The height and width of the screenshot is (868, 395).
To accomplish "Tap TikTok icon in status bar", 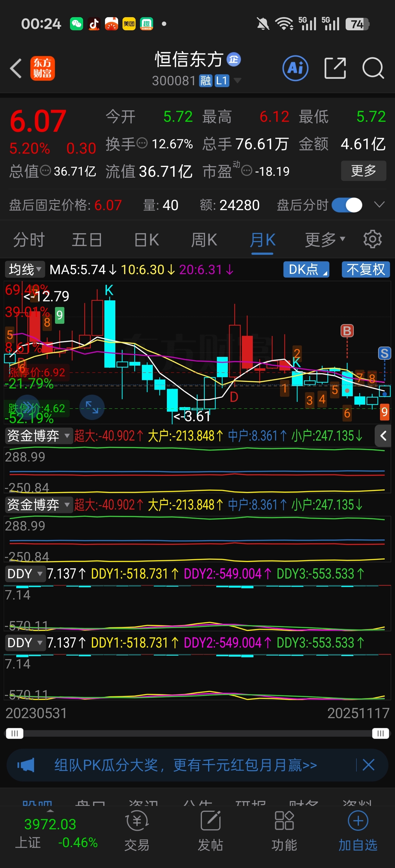I will [x=94, y=24].
